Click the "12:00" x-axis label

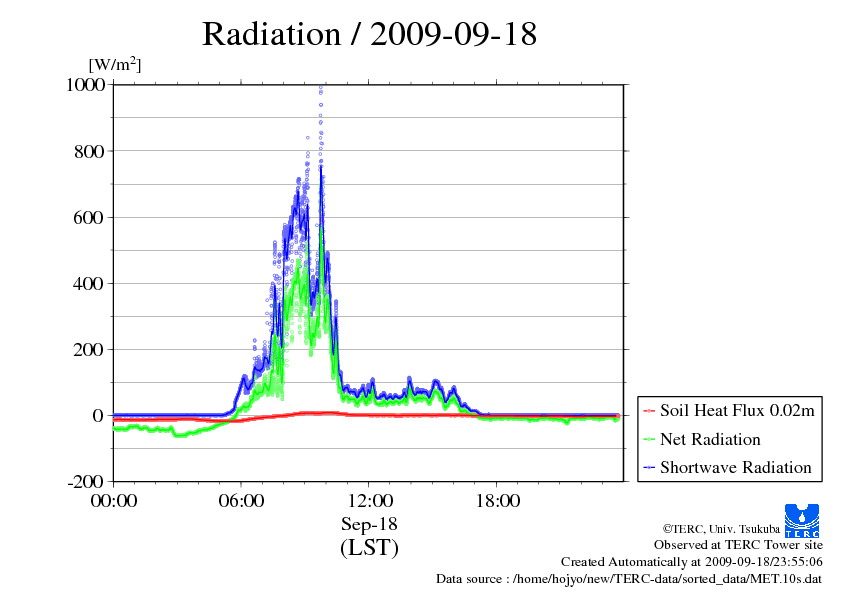pos(369,501)
